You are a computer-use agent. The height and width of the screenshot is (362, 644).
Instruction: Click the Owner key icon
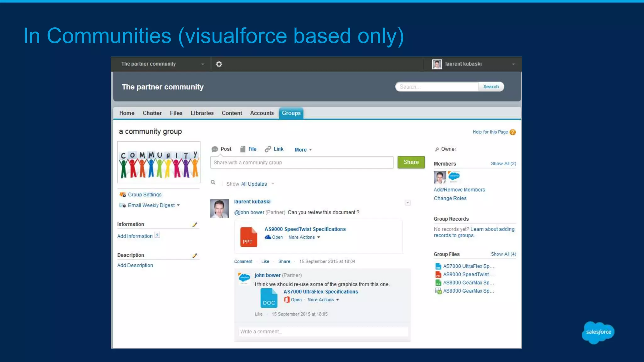click(437, 149)
